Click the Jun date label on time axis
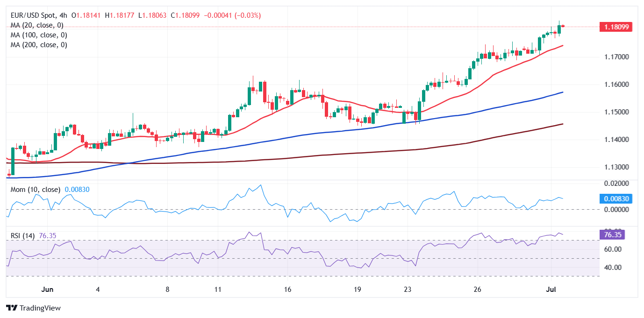The height and width of the screenshot is (318, 644). tap(47, 290)
